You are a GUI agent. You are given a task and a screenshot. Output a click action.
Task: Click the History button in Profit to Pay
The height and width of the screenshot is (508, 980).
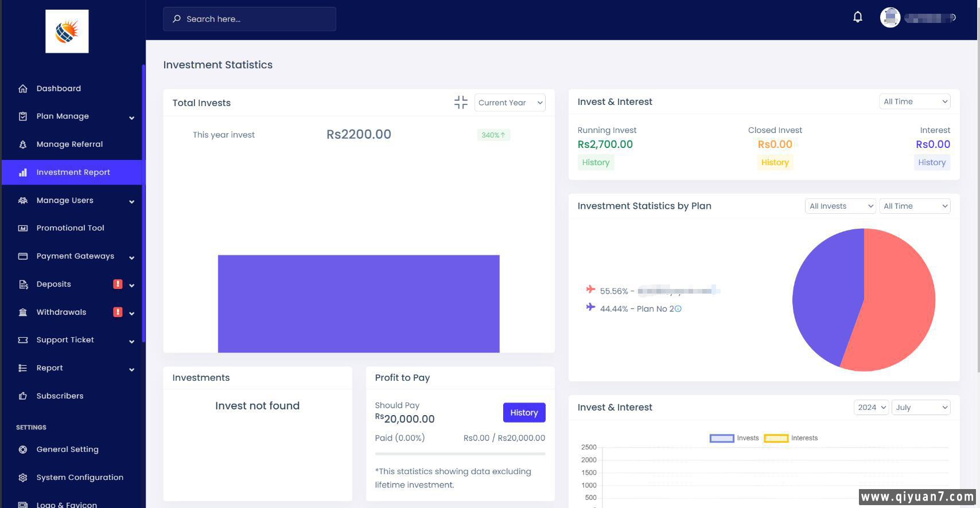click(524, 413)
